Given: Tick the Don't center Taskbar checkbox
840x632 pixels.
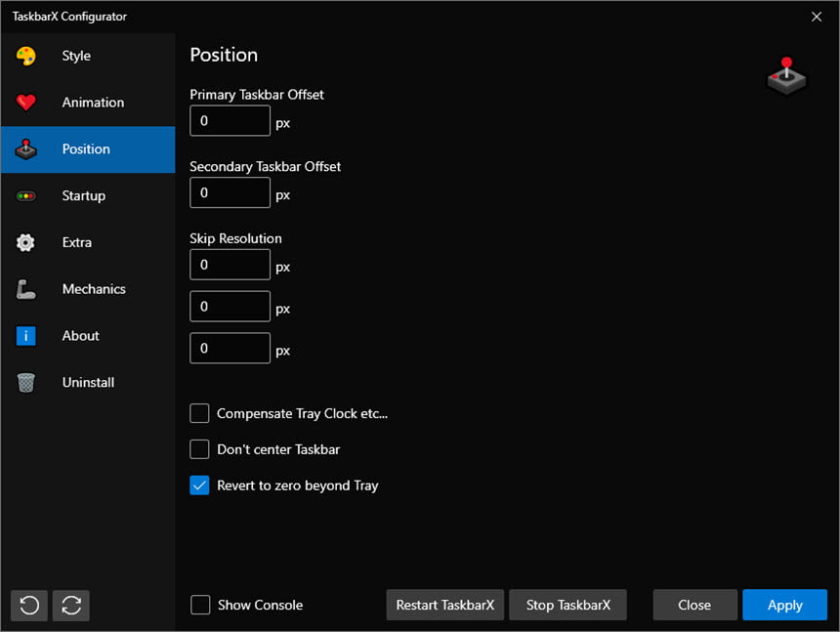Looking at the screenshot, I should tap(199, 449).
